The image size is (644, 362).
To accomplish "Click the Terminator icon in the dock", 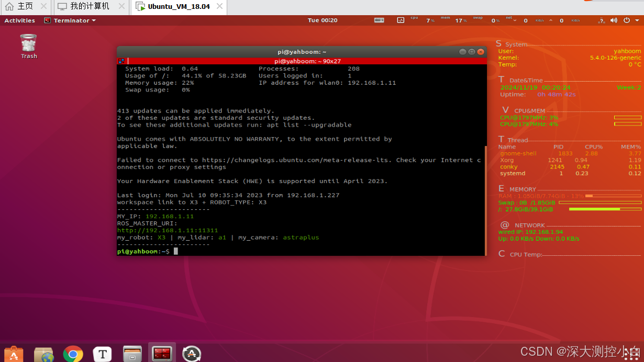I will tap(162, 354).
